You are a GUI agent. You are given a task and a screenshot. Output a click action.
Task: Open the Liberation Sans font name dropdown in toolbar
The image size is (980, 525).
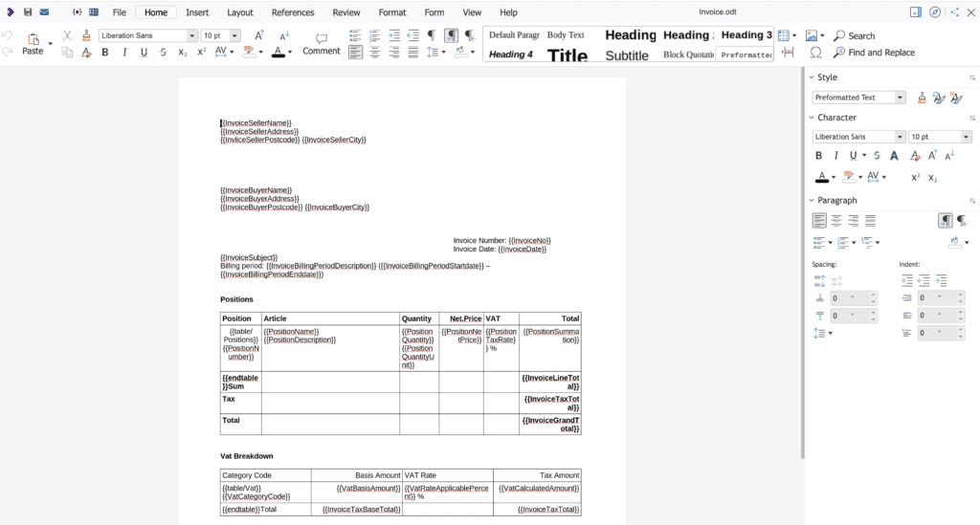191,35
